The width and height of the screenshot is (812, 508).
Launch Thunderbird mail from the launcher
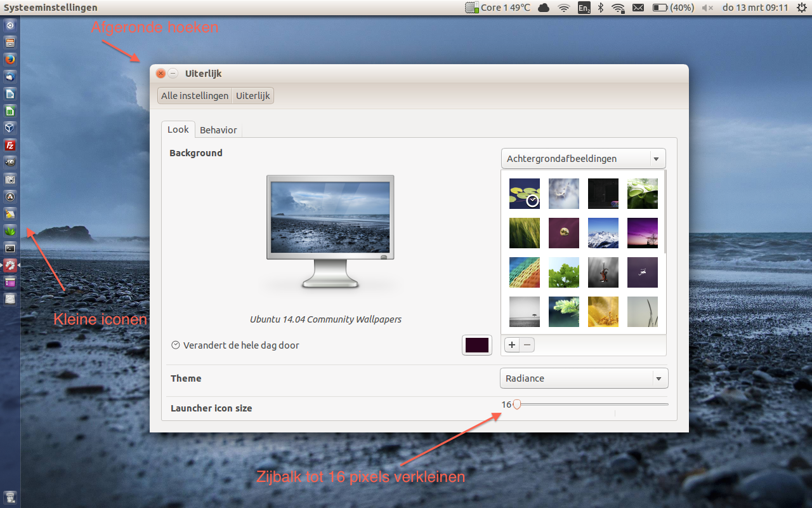(10, 77)
